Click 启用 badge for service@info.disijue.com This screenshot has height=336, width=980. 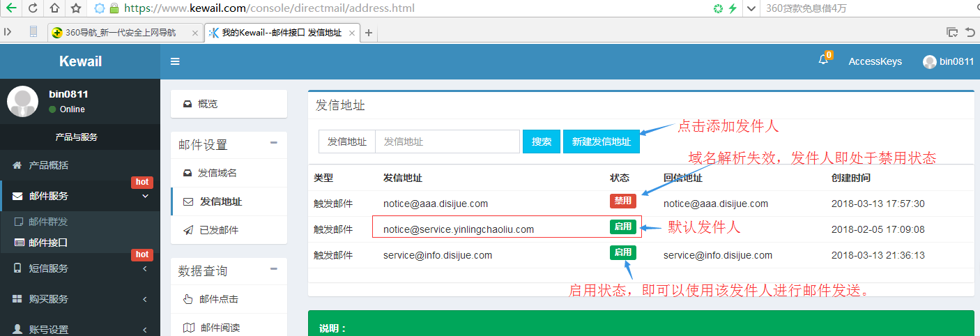coord(623,252)
